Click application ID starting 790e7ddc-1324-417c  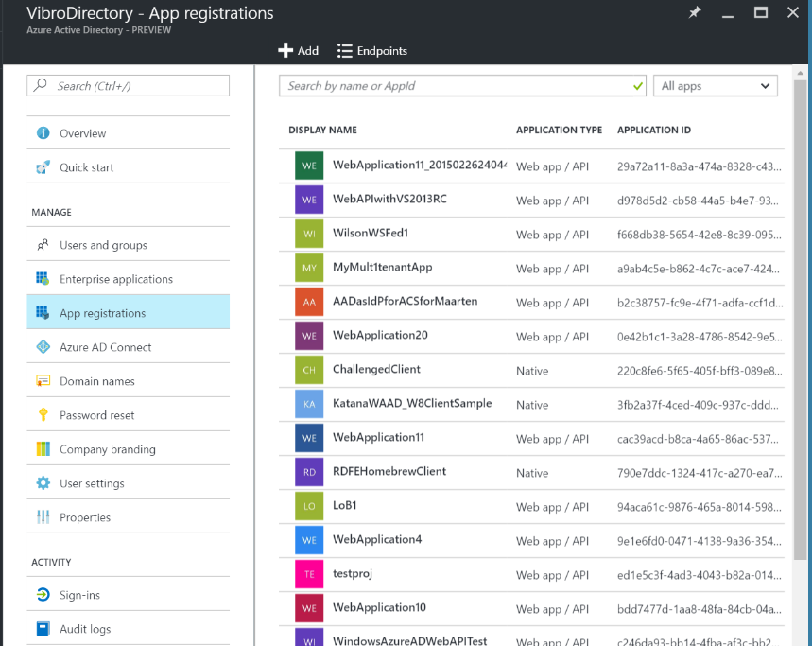click(700, 473)
